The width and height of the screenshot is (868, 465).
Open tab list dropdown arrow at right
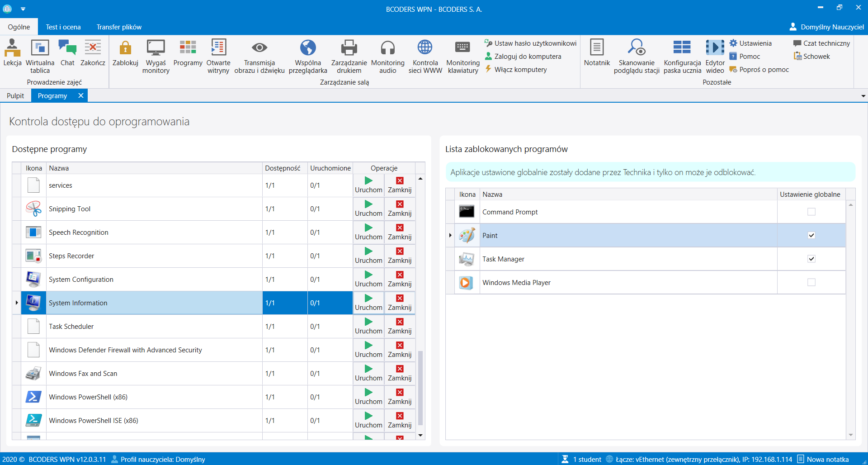click(863, 96)
